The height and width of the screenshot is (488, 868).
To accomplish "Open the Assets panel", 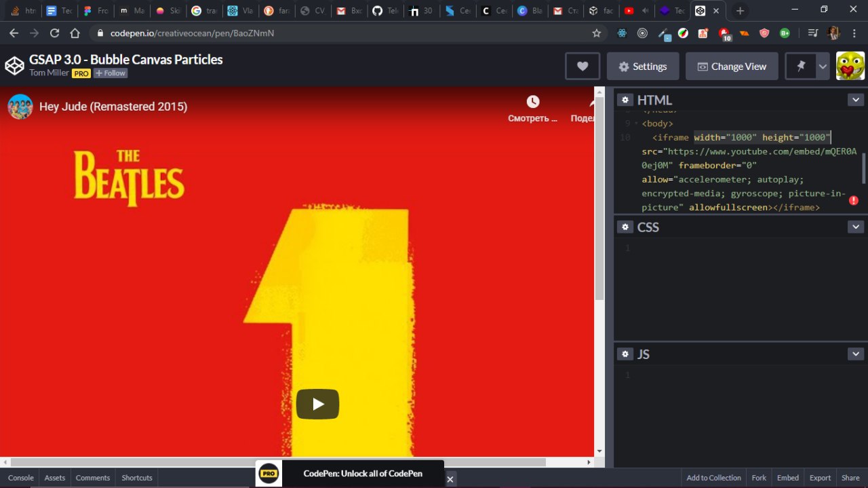I will (55, 478).
